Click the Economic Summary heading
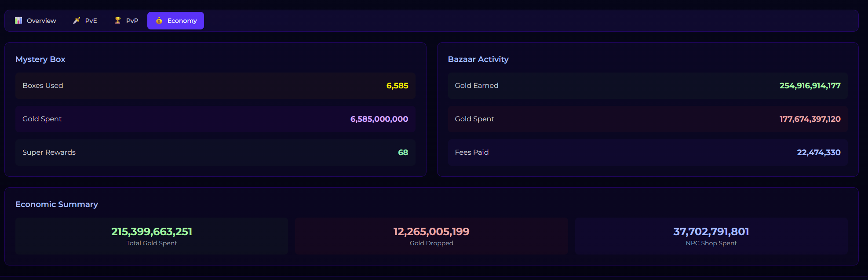This screenshot has height=280, width=868. 57,204
